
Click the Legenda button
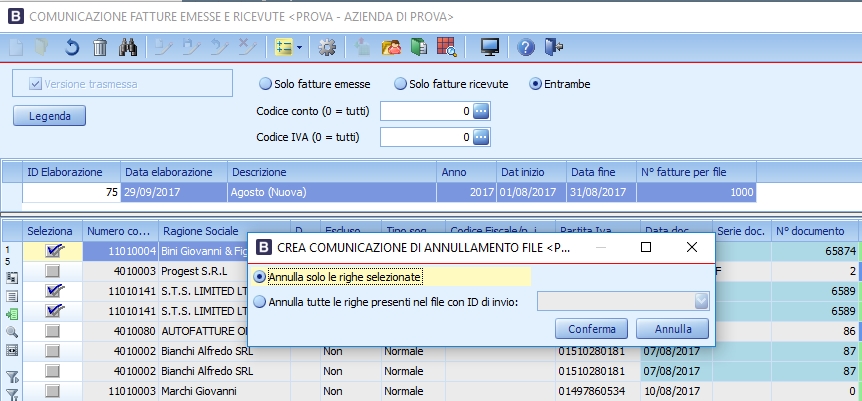click(x=49, y=116)
